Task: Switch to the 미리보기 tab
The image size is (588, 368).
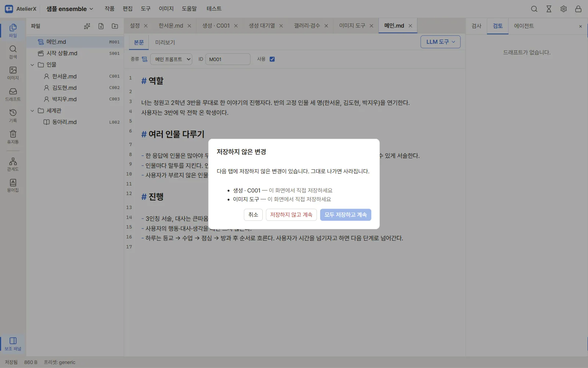Action: pos(165,42)
